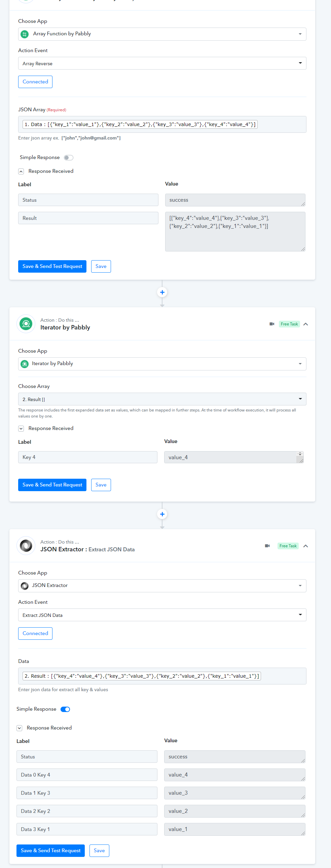The width and height of the screenshot is (331, 868).
Task: Click the success value in JSON Extractor response
Action: [234, 756]
